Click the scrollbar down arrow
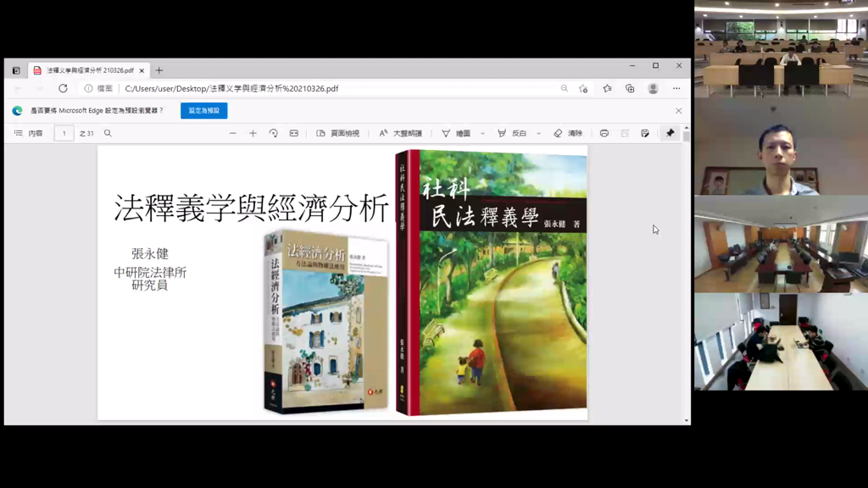 click(x=687, y=420)
